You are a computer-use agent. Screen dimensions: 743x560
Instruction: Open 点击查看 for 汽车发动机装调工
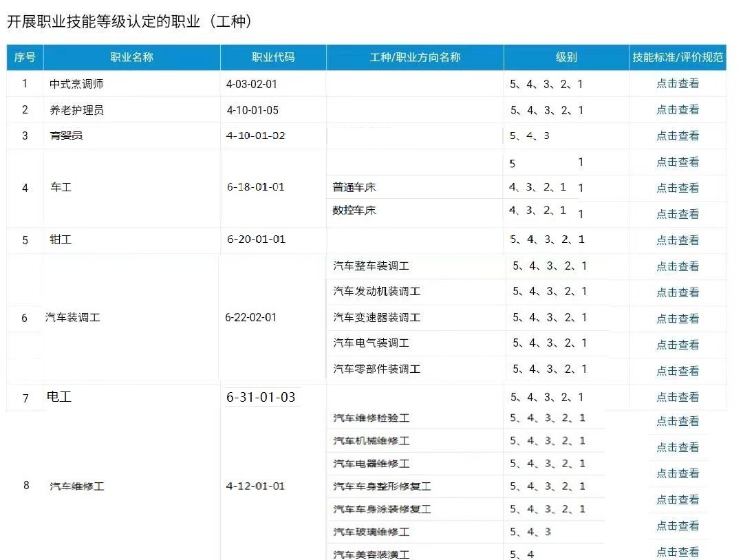point(678,292)
